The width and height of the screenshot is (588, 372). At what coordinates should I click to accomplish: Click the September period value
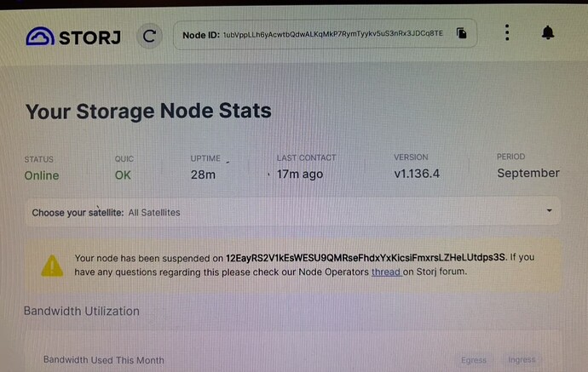click(x=528, y=173)
